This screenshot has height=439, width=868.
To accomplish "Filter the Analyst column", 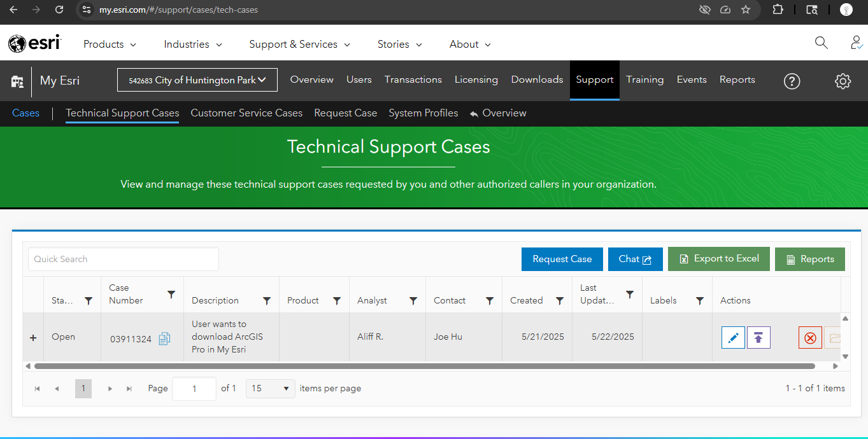I will tap(413, 301).
